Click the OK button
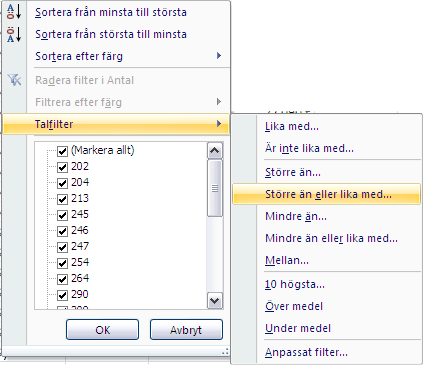This screenshot has height=365, width=423. coord(102,330)
